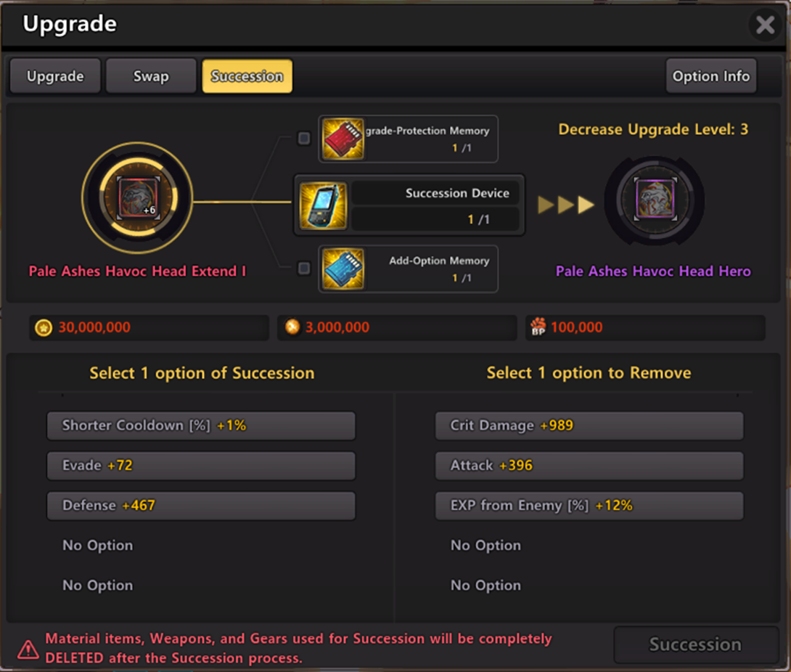The image size is (791, 672).
Task: Click the bottom Succession confirm button
Action: pos(696,644)
